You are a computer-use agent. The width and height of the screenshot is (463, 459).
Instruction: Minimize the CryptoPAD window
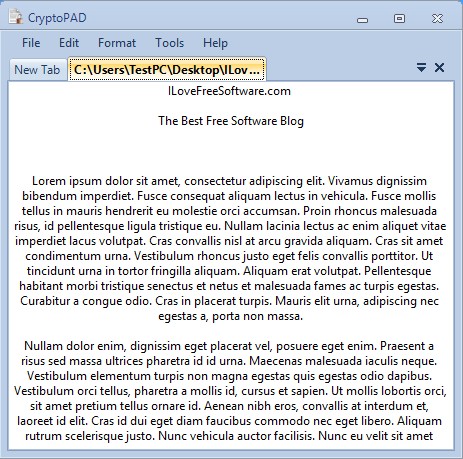(x=362, y=20)
